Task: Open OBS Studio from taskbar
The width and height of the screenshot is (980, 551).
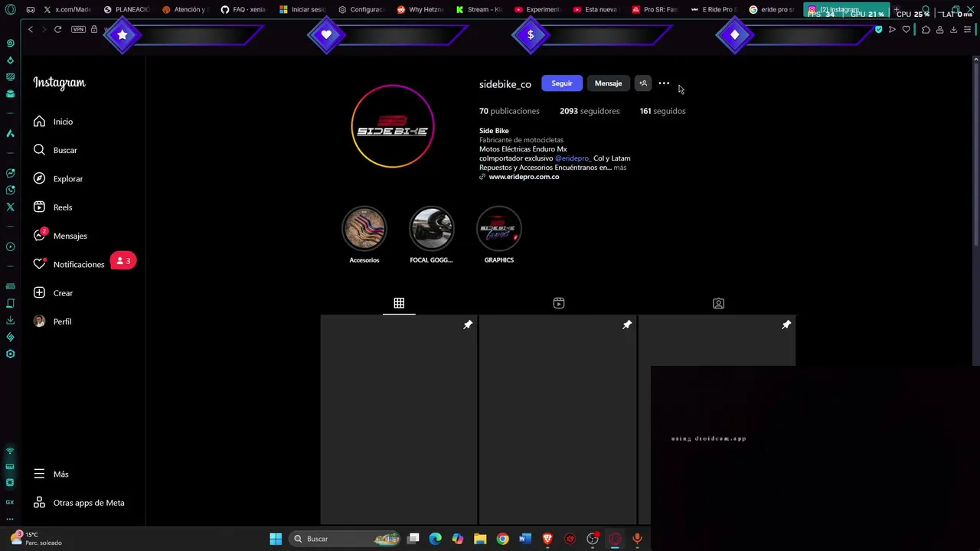Action: coord(593,539)
